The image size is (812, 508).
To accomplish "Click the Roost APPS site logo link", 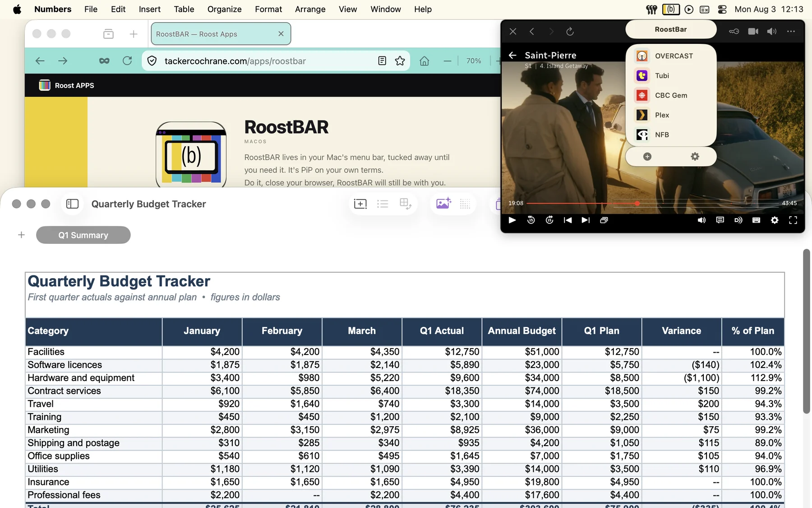I will (x=66, y=85).
